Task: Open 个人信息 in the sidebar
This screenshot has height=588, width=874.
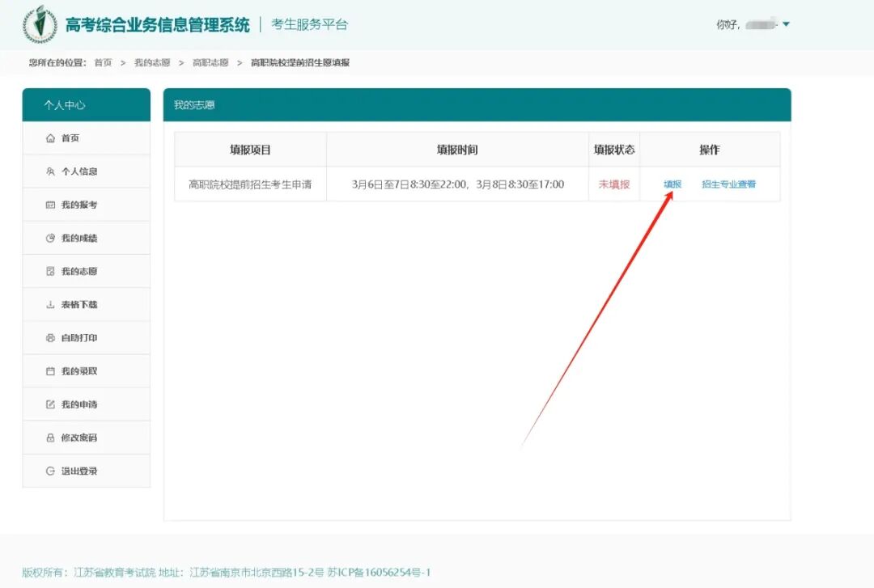Action: 87,171
